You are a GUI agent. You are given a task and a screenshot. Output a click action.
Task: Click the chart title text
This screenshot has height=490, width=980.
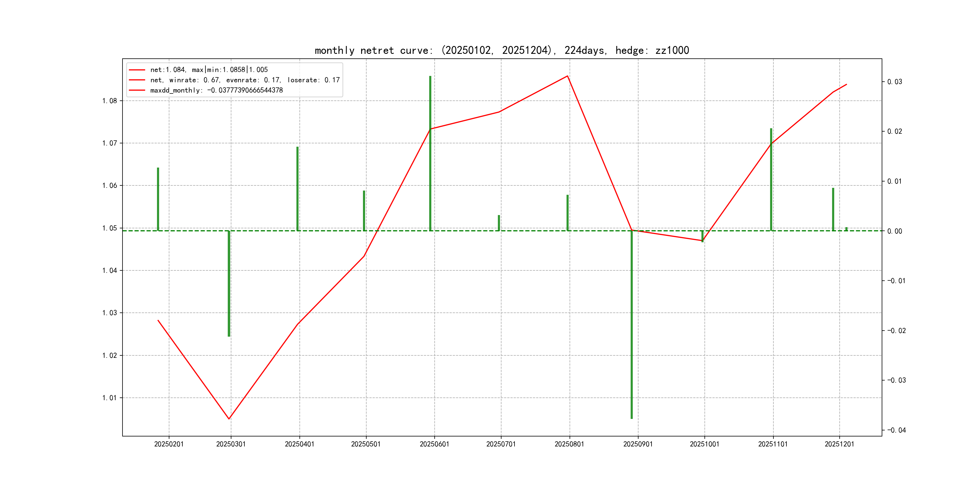[501, 50]
